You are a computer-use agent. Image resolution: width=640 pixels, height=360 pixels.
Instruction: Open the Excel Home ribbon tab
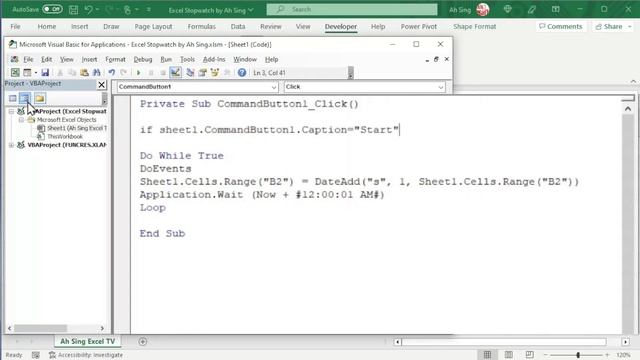(x=47, y=27)
